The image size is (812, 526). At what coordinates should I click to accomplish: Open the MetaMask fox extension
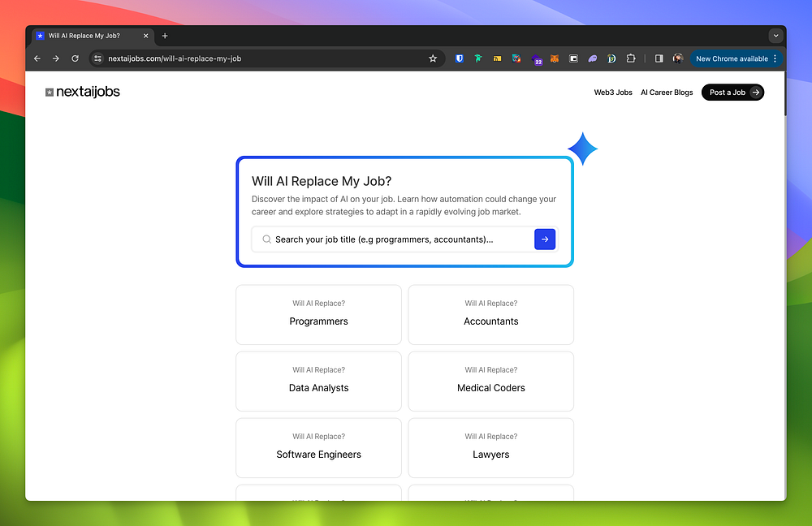pos(554,58)
